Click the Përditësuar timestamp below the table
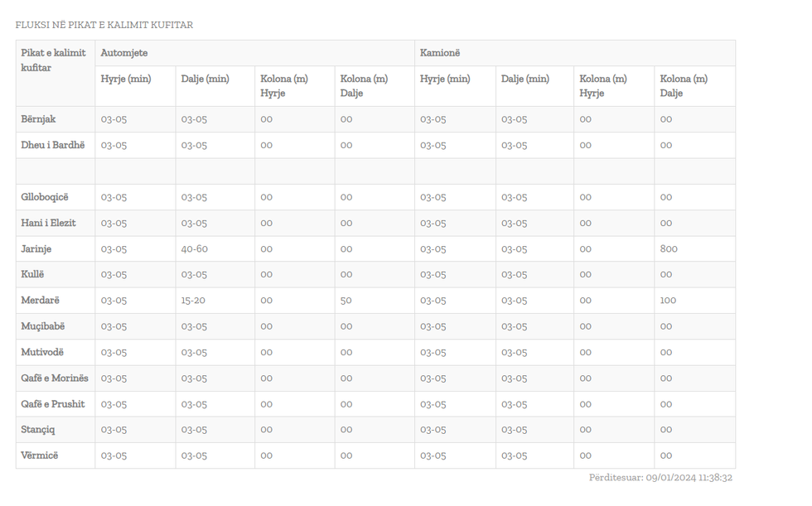Screen dimensions: 812x506 click(660, 478)
